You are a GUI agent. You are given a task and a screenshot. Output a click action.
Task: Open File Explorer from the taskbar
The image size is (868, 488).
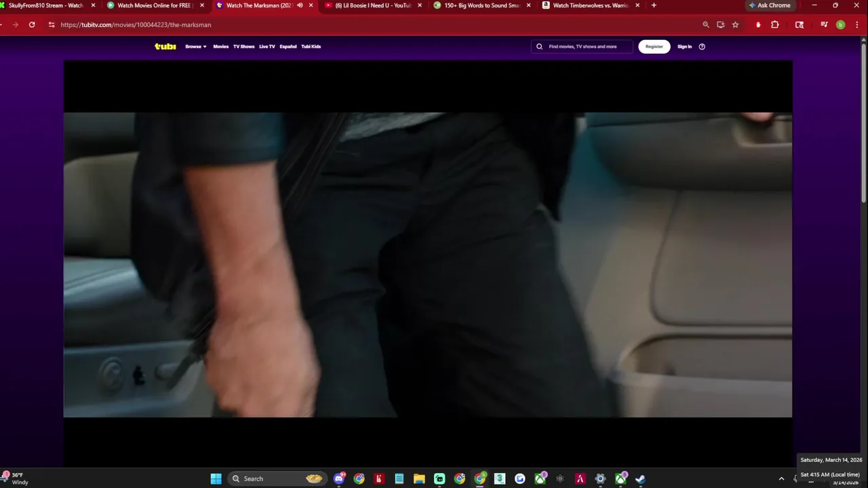pos(419,479)
